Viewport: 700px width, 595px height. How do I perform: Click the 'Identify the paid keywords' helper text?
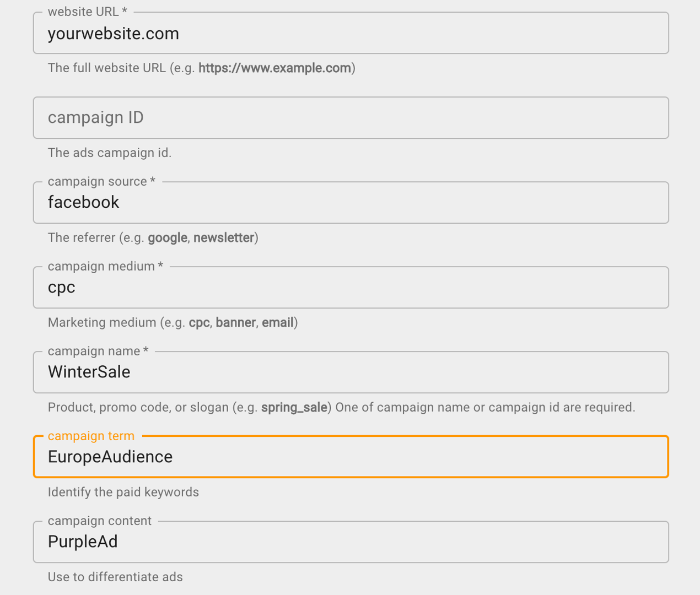pyautogui.click(x=123, y=492)
